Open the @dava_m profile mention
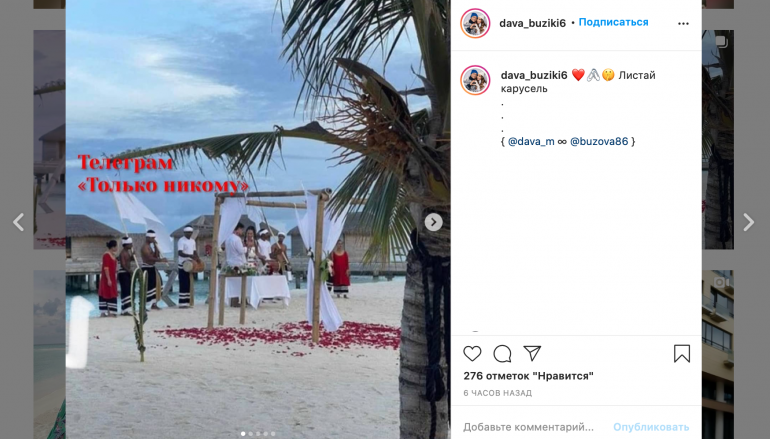 pos(531,141)
